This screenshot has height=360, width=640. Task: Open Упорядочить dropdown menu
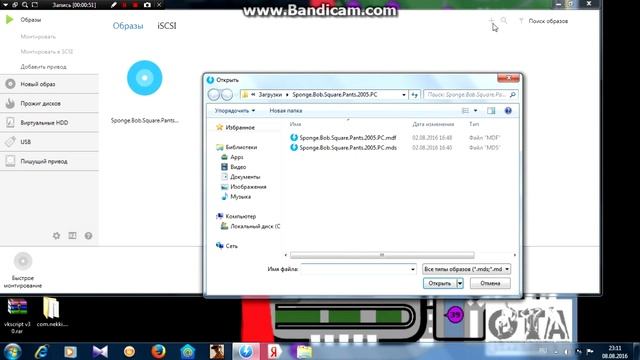(x=235, y=111)
